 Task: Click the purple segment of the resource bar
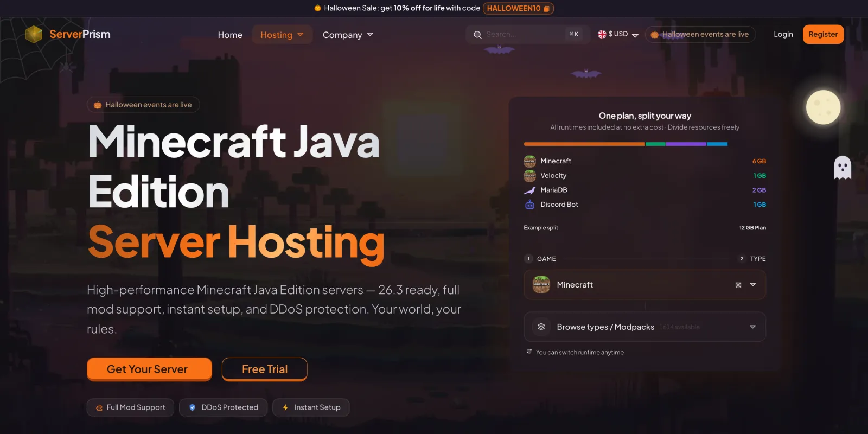[686, 144]
